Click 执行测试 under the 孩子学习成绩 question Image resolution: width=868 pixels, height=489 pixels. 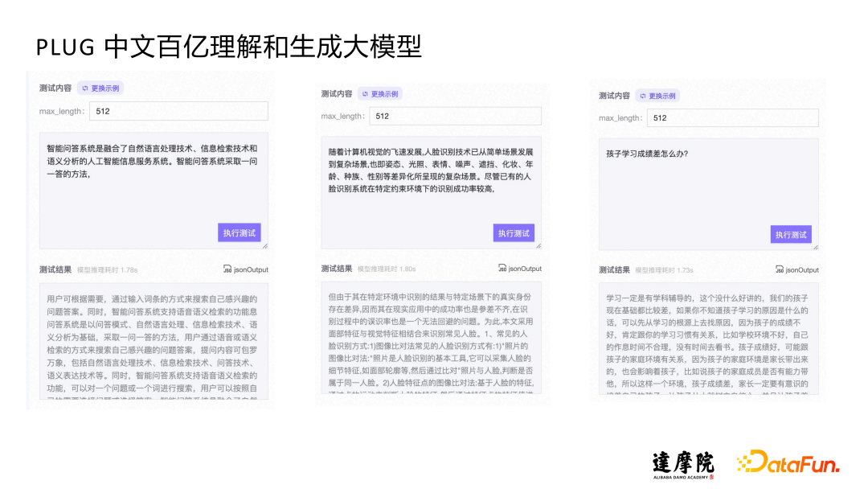pyautogui.click(x=791, y=234)
